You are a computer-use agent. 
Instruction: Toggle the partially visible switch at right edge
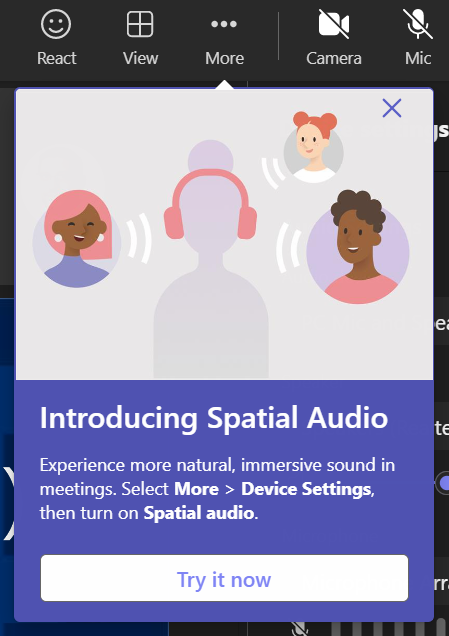coord(443,483)
